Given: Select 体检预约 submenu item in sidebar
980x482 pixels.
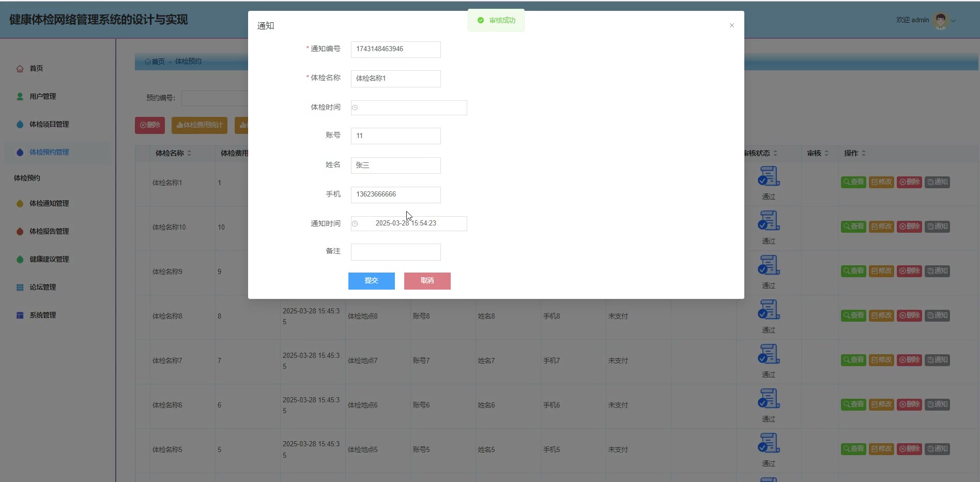Looking at the screenshot, I should tap(27, 178).
